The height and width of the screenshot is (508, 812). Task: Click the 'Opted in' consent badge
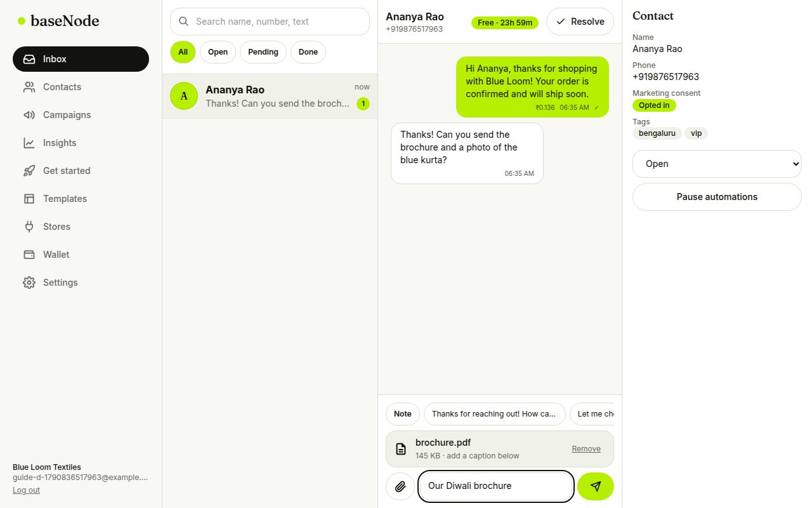pyautogui.click(x=654, y=105)
